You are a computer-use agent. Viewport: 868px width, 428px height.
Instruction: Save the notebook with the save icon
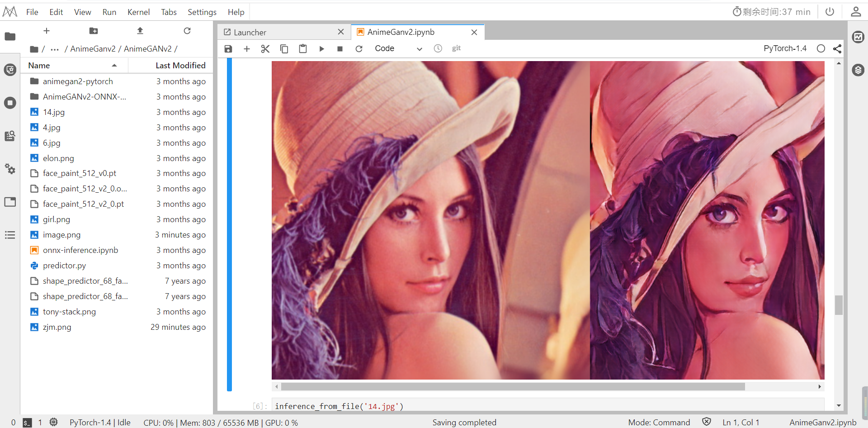click(228, 49)
